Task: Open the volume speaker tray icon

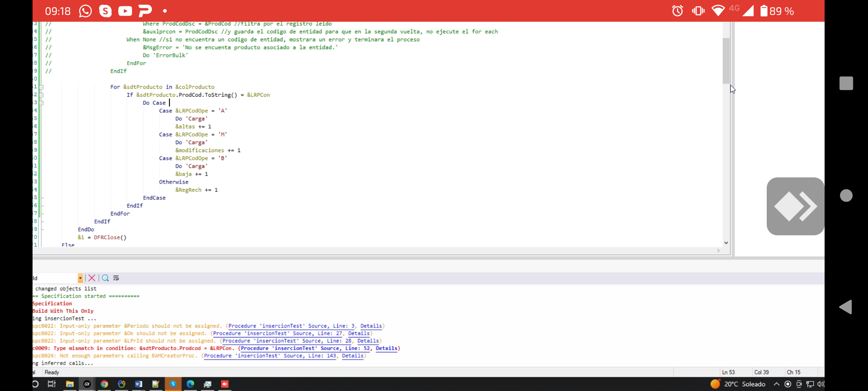Action: click(x=821, y=384)
